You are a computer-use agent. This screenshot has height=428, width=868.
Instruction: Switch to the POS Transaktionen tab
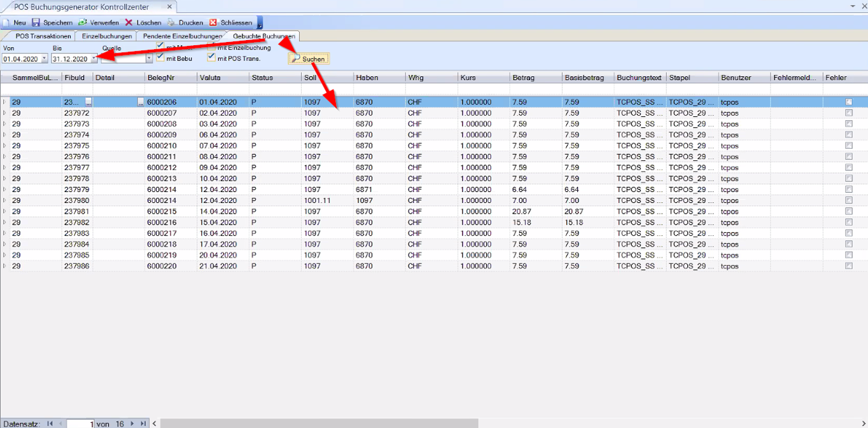click(x=43, y=36)
